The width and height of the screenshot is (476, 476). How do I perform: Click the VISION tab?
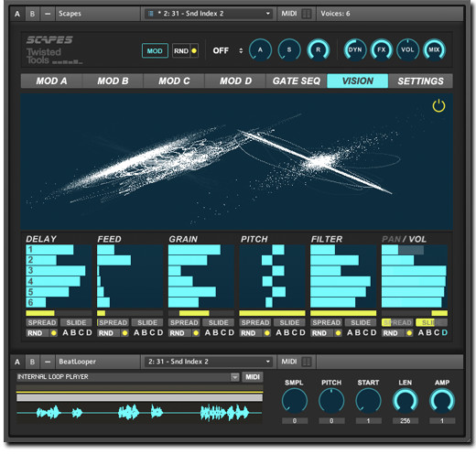(358, 81)
